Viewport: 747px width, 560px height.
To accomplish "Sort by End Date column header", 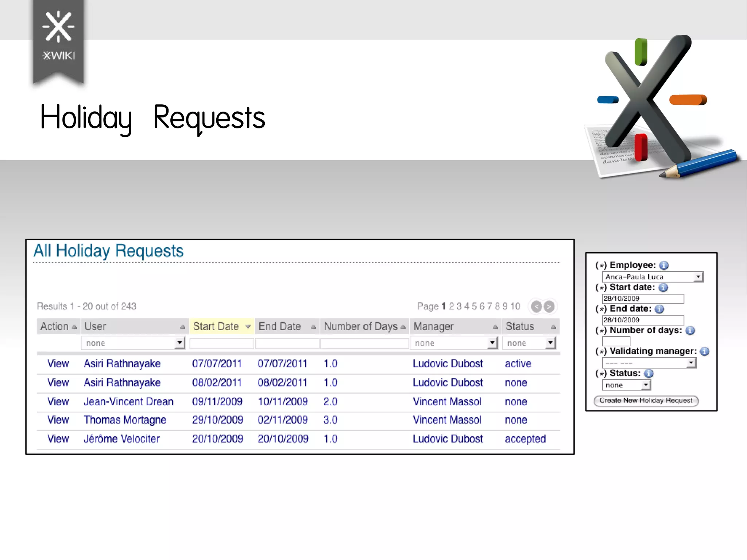I will tap(287, 327).
